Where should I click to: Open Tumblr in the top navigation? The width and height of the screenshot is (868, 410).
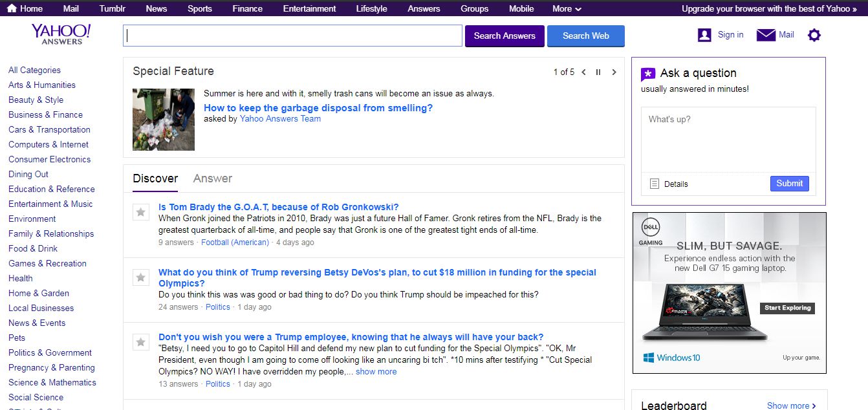pos(113,8)
